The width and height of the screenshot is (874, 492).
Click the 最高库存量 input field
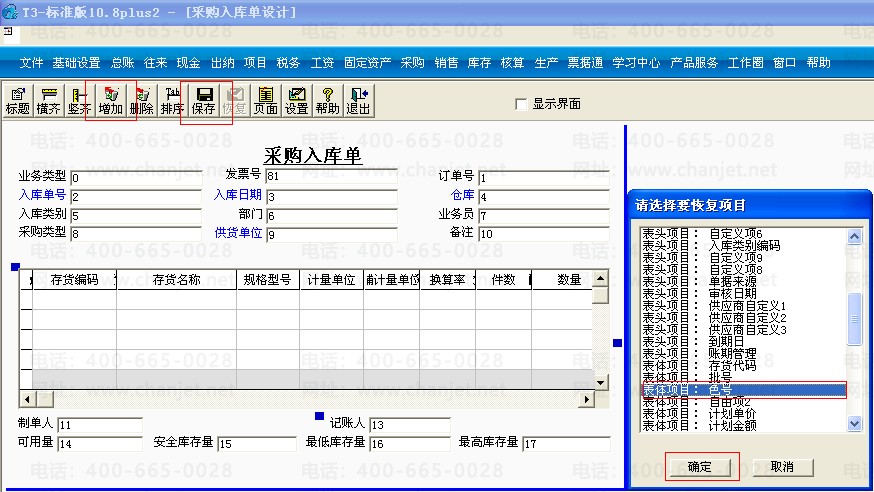[566, 444]
